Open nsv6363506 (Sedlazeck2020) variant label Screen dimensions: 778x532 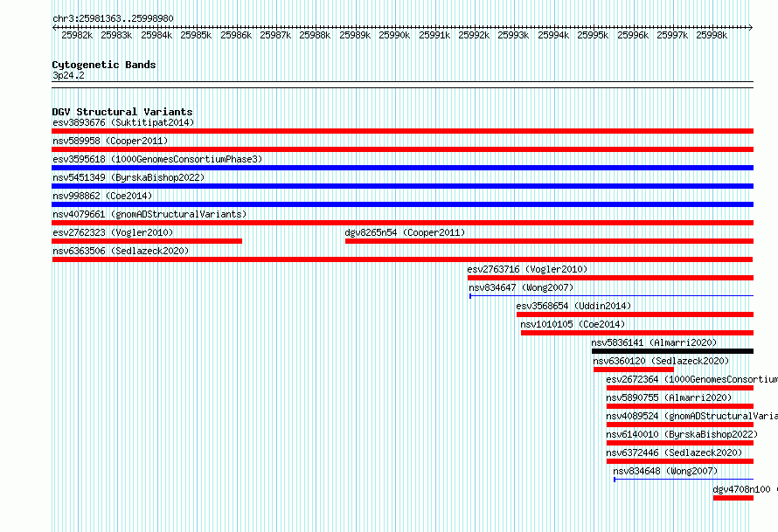click(x=121, y=251)
